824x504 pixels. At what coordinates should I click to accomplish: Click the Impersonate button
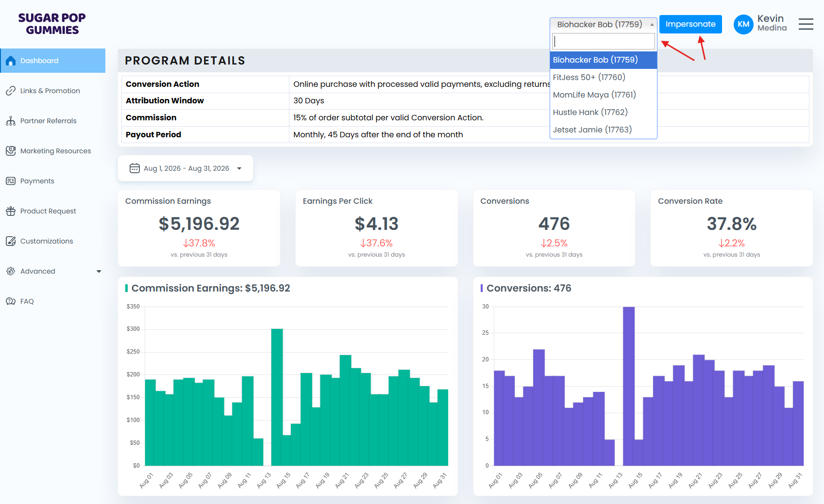tap(690, 24)
